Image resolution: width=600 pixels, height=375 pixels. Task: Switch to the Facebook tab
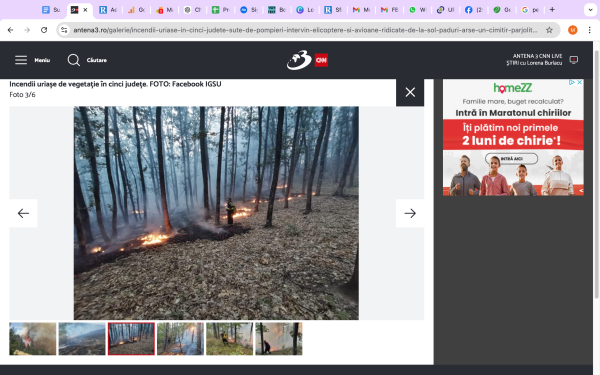point(473,10)
